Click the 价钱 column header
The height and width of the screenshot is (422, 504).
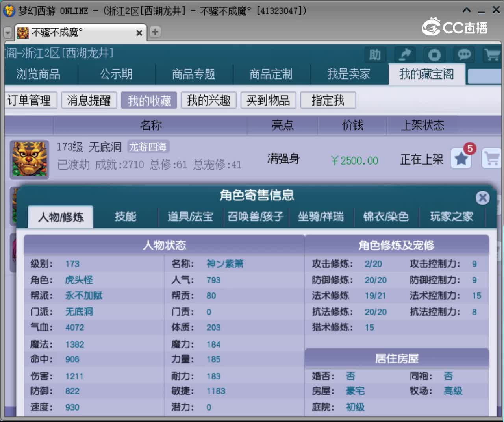353,125
